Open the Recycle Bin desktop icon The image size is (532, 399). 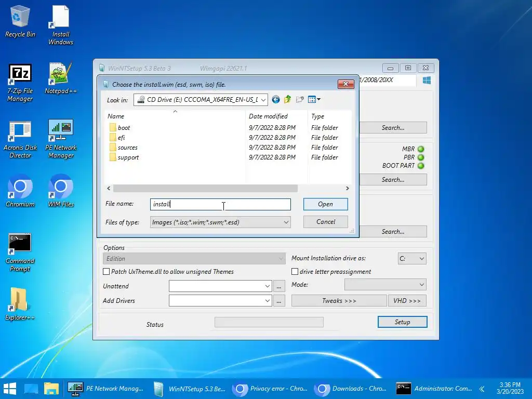pyautogui.click(x=20, y=21)
